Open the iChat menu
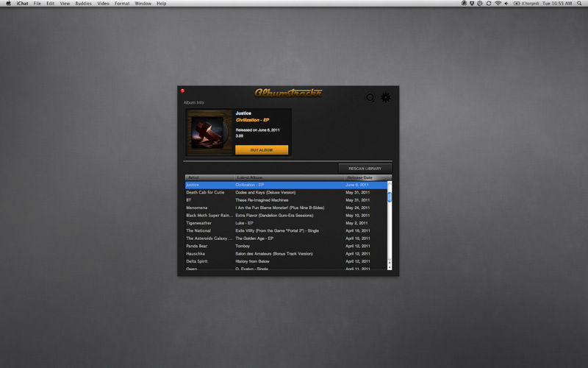 23,4
